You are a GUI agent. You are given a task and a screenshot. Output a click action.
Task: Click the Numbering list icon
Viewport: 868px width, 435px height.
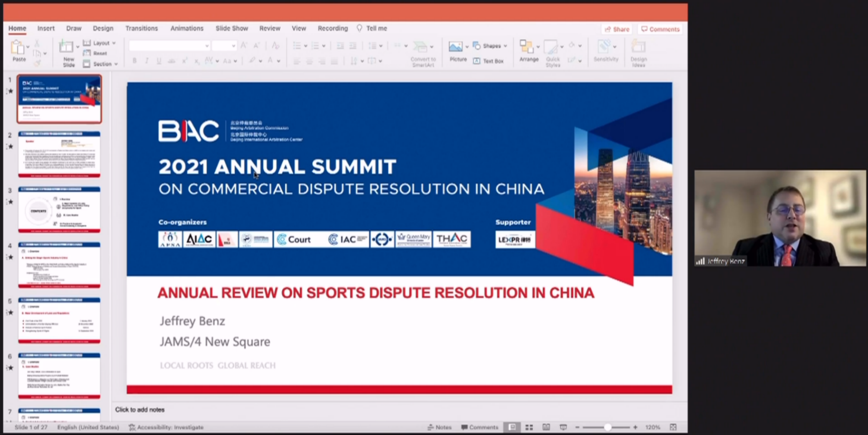tap(315, 46)
